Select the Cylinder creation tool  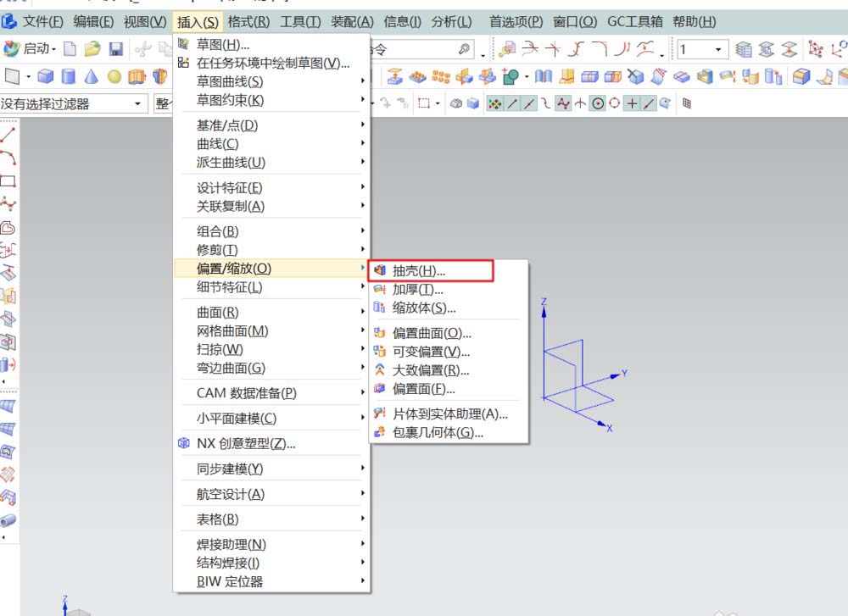click(68, 76)
